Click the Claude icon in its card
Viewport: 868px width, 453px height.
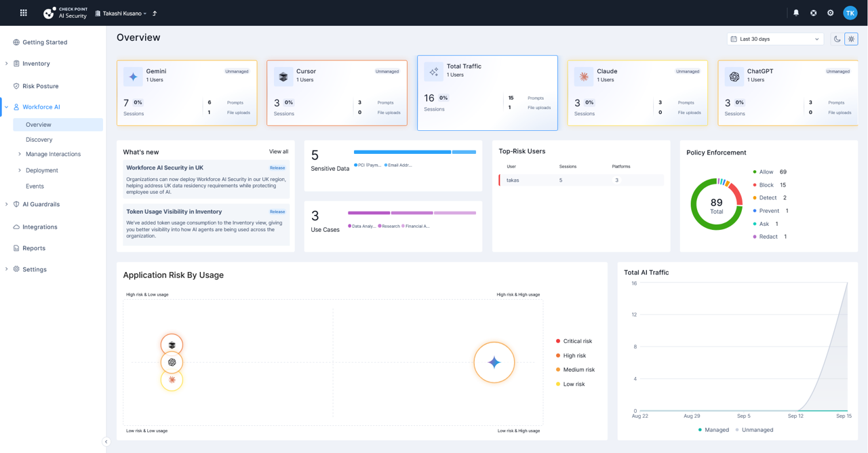tap(584, 77)
